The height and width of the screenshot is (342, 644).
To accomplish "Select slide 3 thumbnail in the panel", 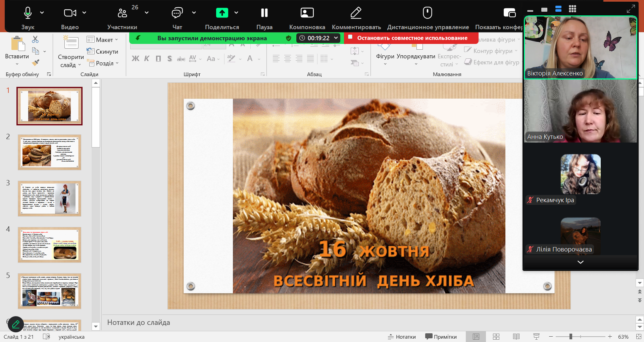I will pos(50,198).
